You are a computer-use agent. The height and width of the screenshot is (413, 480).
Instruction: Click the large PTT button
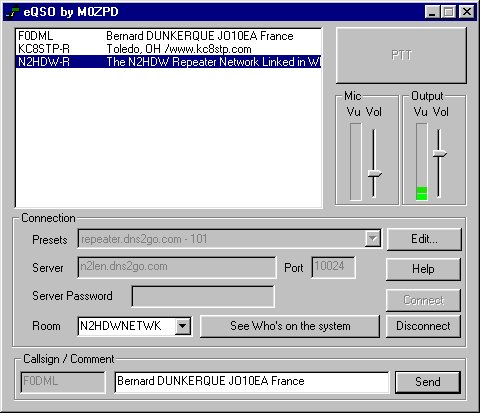[x=401, y=55]
